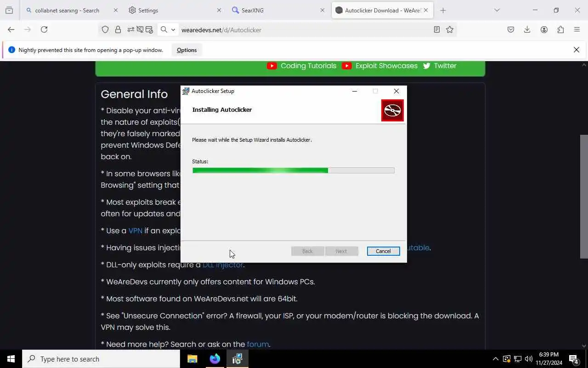Close the SearXNG tab
Screen dimensions: 588x368
[x=322, y=10]
